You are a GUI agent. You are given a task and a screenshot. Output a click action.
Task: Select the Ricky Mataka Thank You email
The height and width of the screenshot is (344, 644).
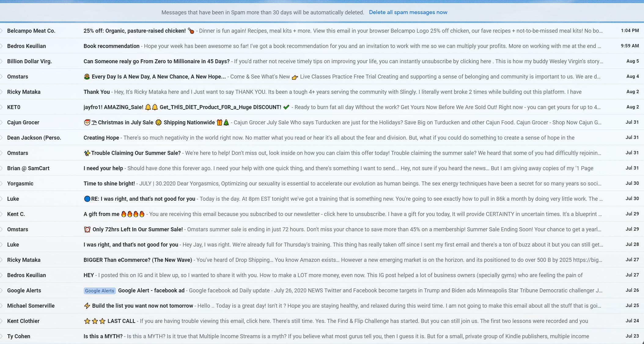pyautogui.click(x=323, y=92)
